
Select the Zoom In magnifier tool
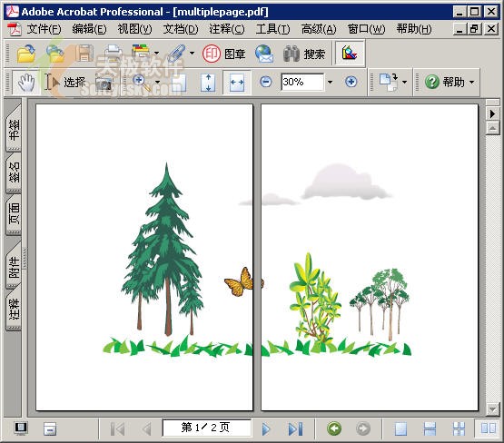click(x=142, y=83)
